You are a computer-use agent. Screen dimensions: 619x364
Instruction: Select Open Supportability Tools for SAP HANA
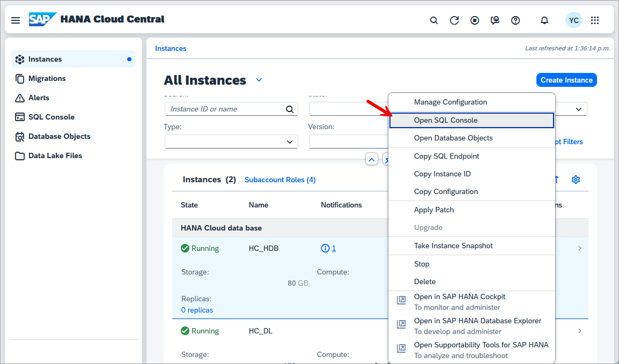coord(471,350)
